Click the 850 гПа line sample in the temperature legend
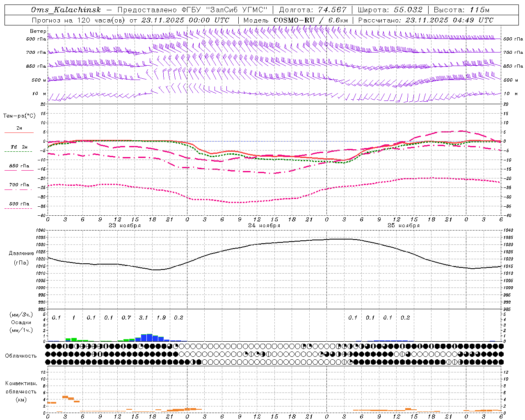Viewport: 525px width, 420px height. coord(18,171)
